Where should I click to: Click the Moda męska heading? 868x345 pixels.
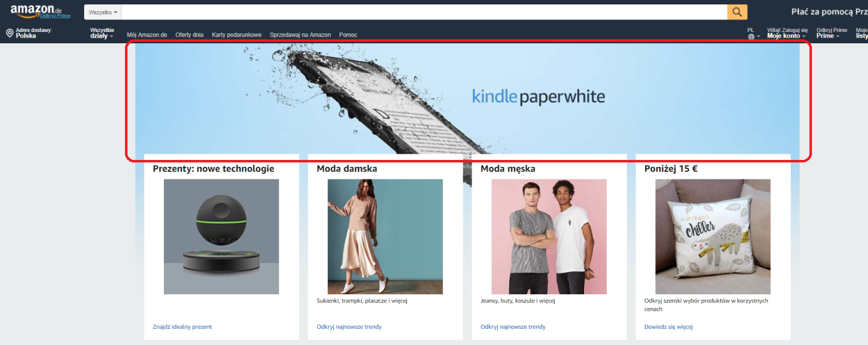[x=508, y=169]
